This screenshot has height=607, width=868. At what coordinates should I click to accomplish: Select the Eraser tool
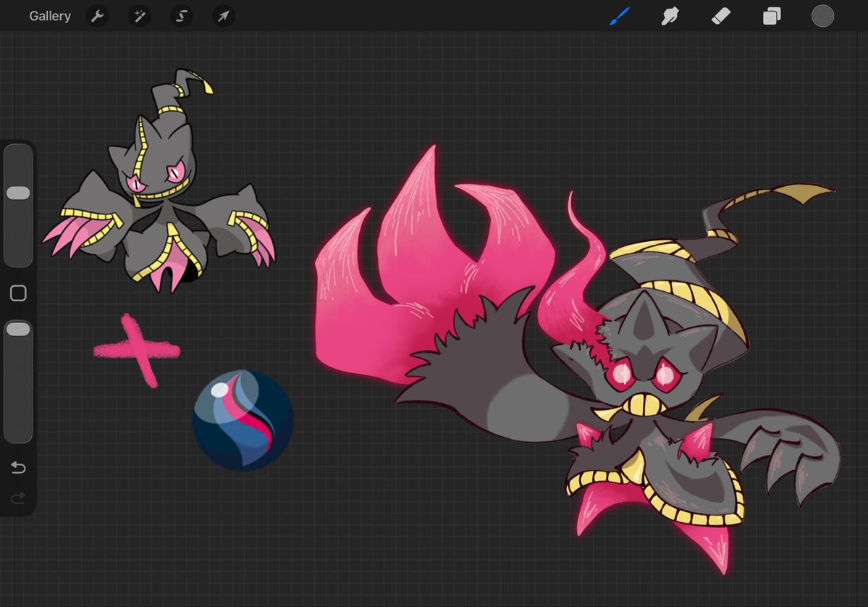tap(721, 16)
